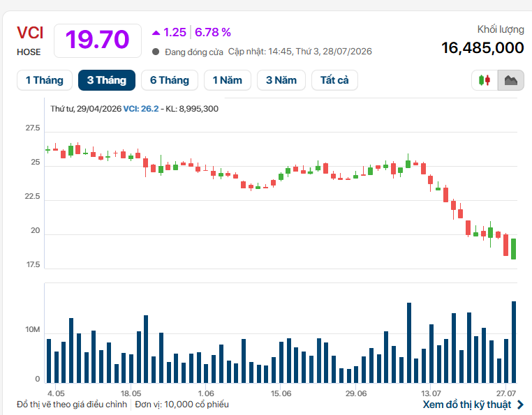Viewport: 532px width, 415px height.
Task: Click the 16,485,000 volume figure
Action: (x=482, y=48)
